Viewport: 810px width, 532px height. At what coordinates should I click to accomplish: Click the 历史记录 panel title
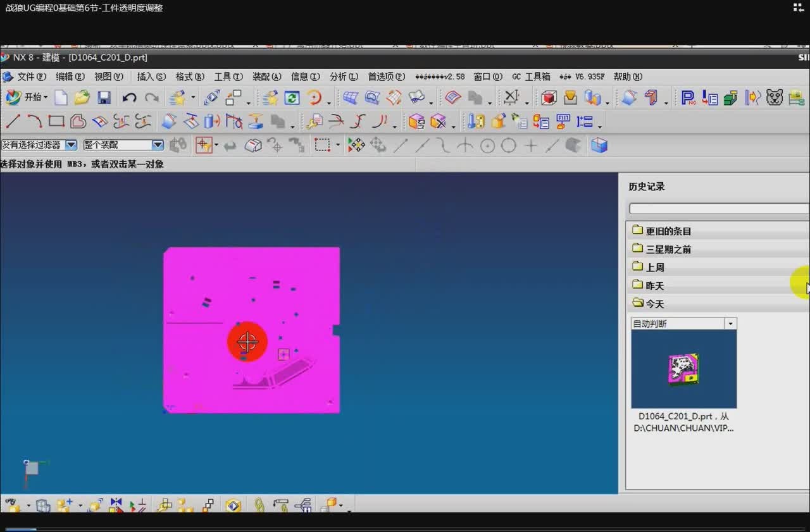[x=647, y=187]
